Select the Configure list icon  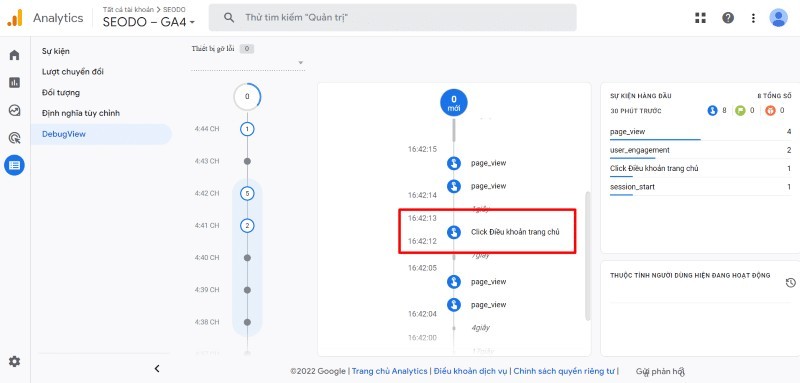coord(14,165)
